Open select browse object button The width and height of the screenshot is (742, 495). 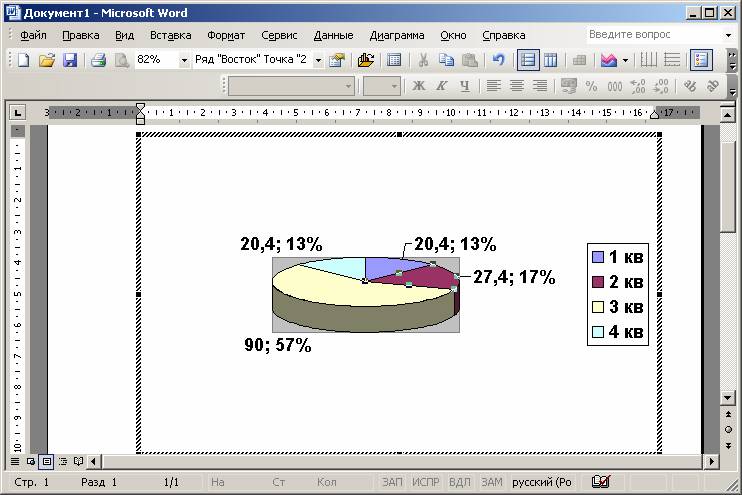point(728,430)
